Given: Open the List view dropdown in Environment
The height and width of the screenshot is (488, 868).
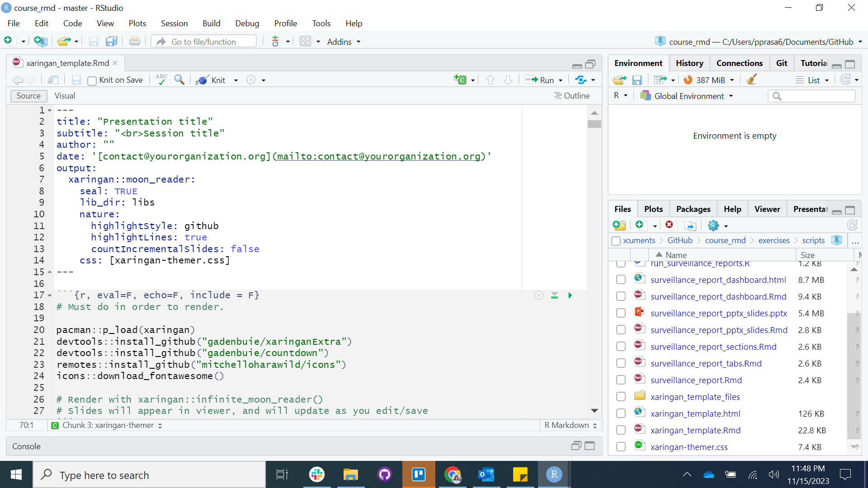Looking at the screenshot, I should (x=812, y=80).
